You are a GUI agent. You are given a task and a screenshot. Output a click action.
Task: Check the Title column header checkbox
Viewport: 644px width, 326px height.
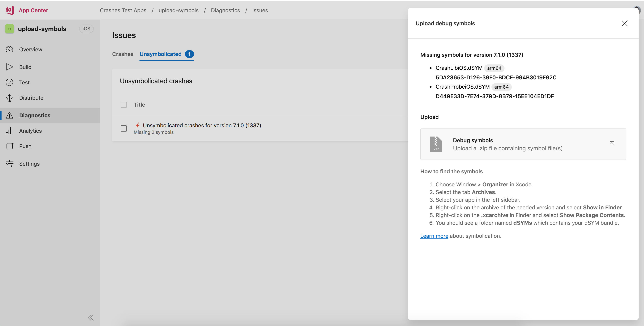(x=124, y=104)
